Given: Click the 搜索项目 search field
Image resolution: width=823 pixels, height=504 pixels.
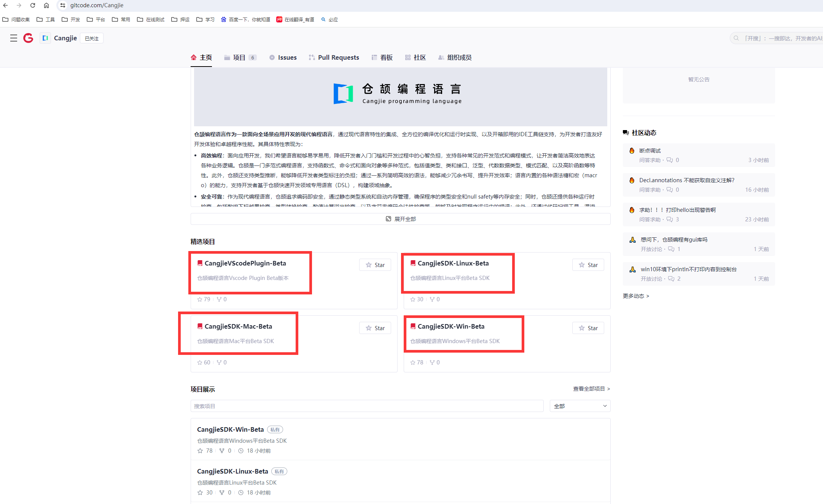Looking at the screenshot, I should 367,406.
